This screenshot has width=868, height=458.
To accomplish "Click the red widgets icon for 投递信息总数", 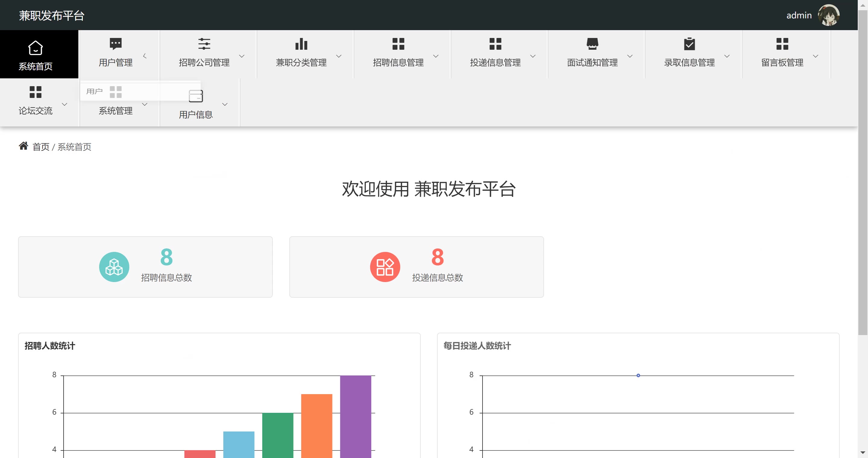I will pyautogui.click(x=385, y=267).
